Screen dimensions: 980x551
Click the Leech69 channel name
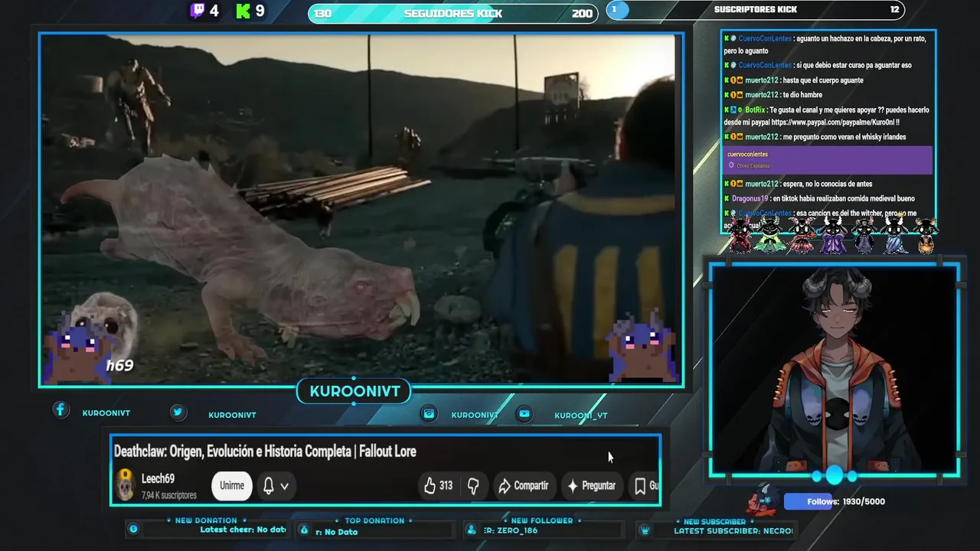pyautogui.click(x=158, y=478)
